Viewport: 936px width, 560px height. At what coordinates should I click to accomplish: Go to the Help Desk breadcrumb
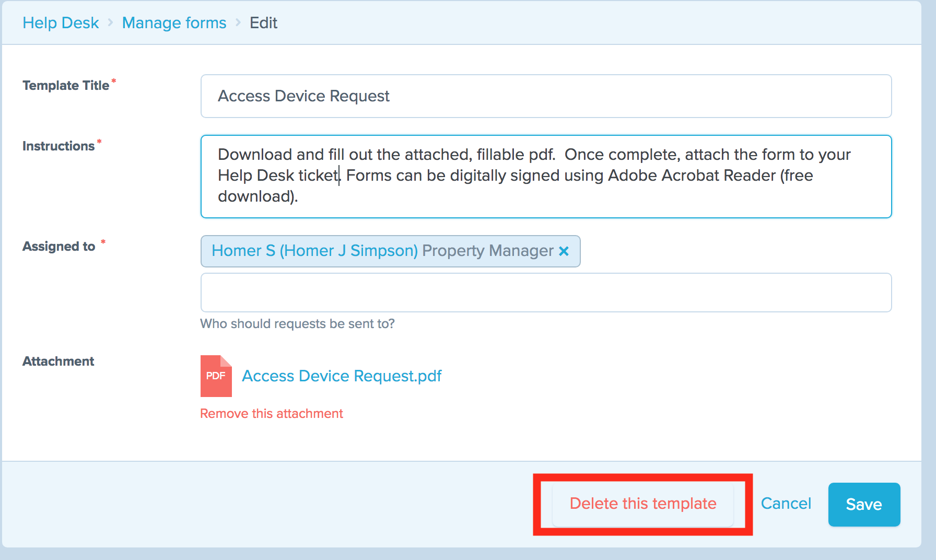coord(61,23)
